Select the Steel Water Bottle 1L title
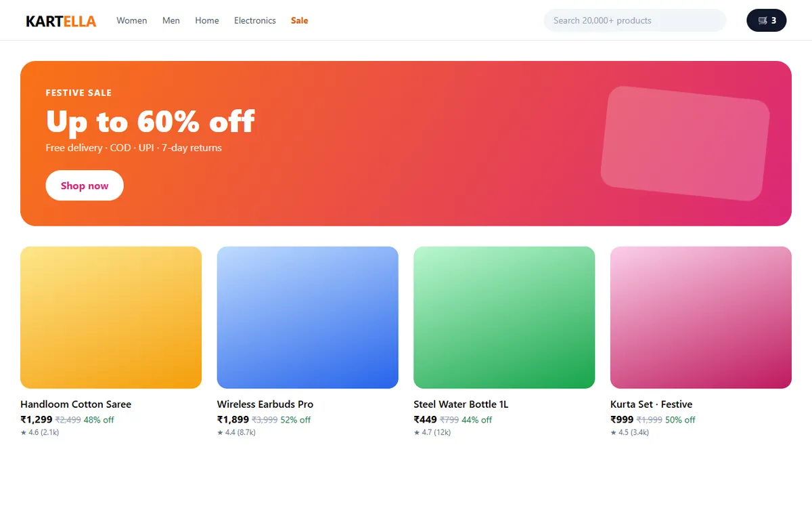 461,404
